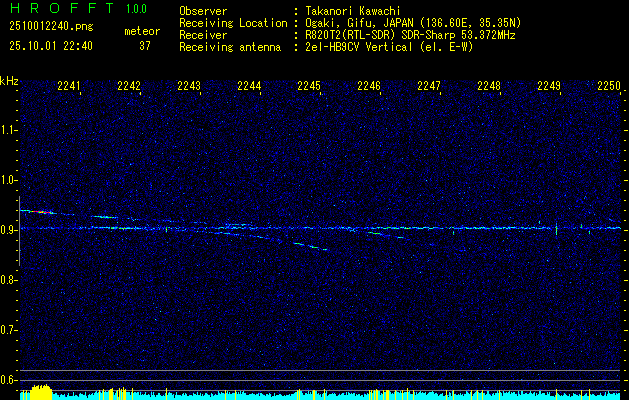This screenshot has height=400, width=629.
Task: Click the 1.1 kHz axis label
Action: [x=8, y=130]
